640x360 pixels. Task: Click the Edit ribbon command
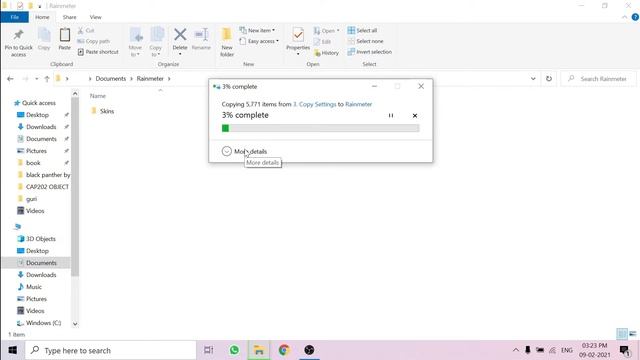coord(322,42)
